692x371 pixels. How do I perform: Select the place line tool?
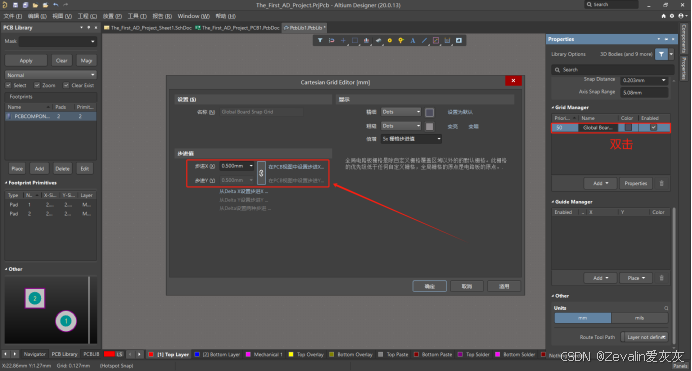pyautogui.click(x=424, y=40)
